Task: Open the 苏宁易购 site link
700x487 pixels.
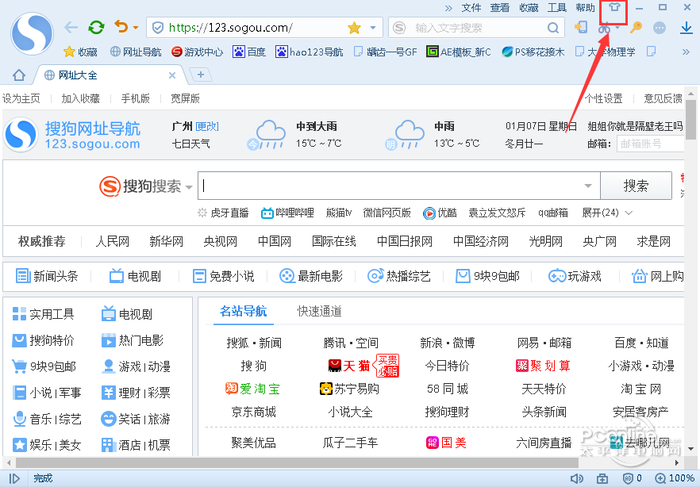Action: pyautogui.click(x=350, y=389)
